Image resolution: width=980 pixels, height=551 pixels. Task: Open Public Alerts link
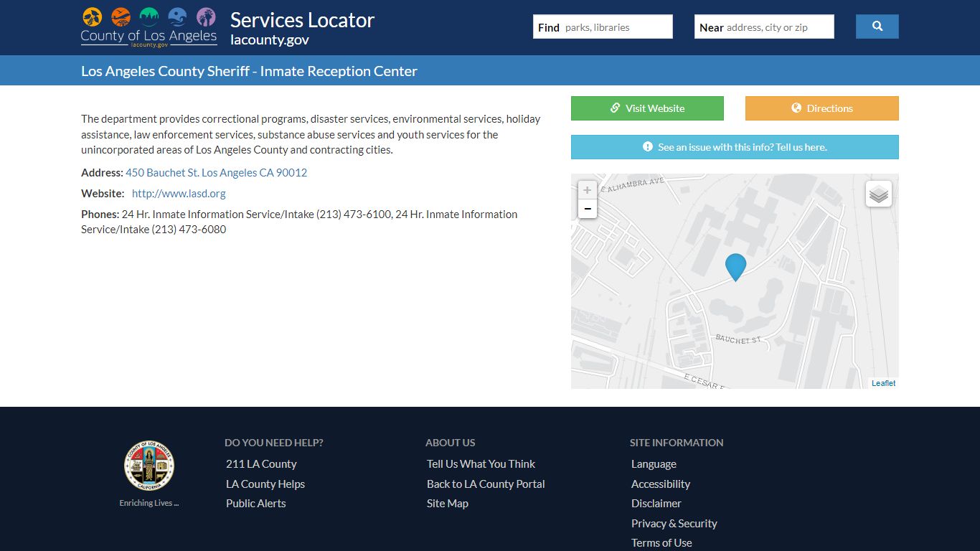(x=256, y=504)
